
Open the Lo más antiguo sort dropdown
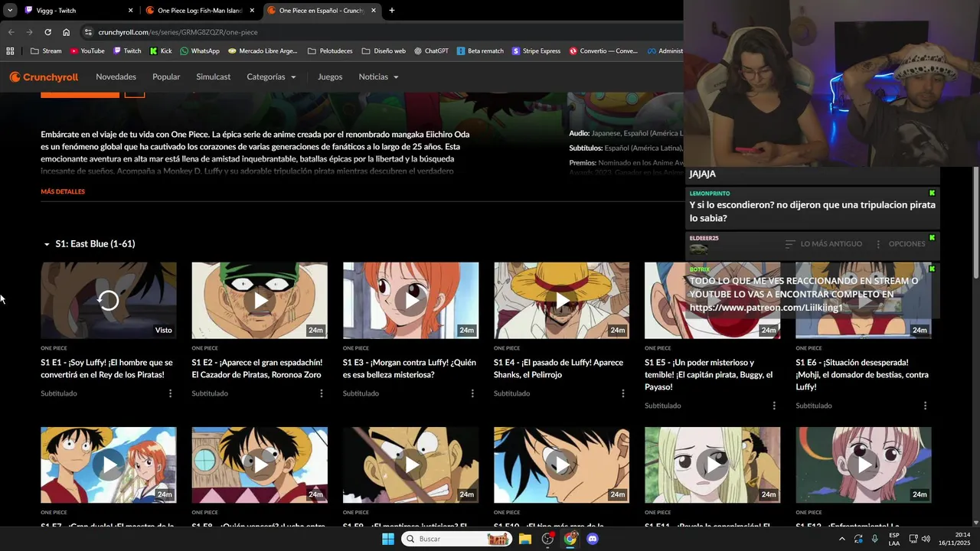pos(824,244)
